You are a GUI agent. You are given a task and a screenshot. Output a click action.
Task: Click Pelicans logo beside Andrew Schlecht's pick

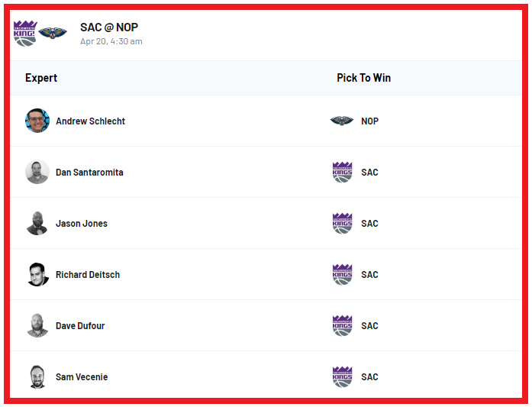[x=342, y=121]
